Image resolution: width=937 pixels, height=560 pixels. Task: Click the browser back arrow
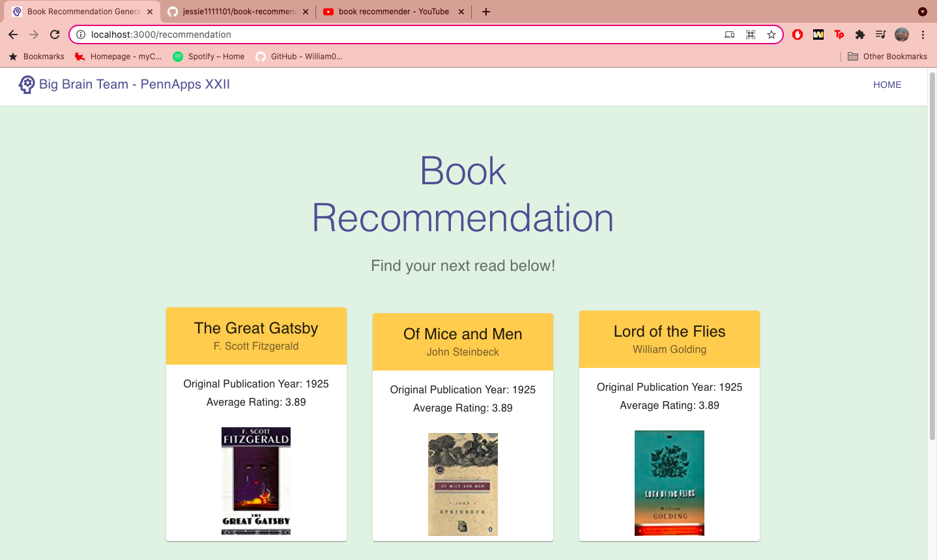point(13,35)
